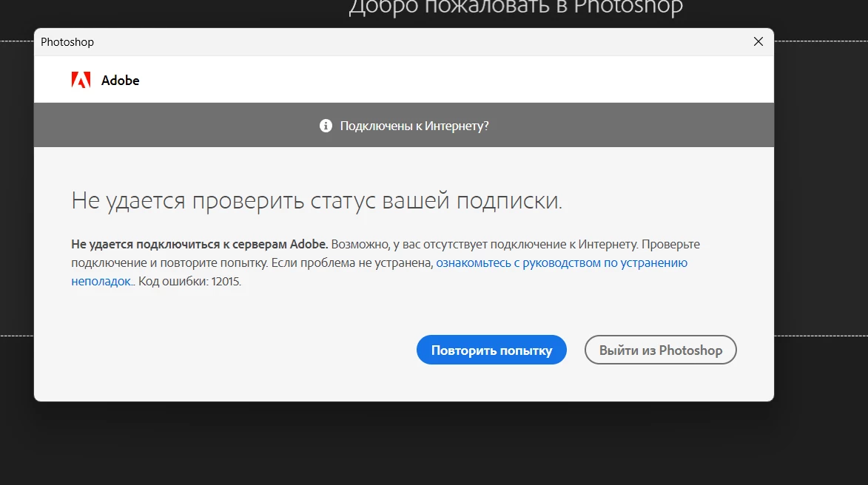
Task: Click the Повторить попытку button
Action: coord(491,350)
